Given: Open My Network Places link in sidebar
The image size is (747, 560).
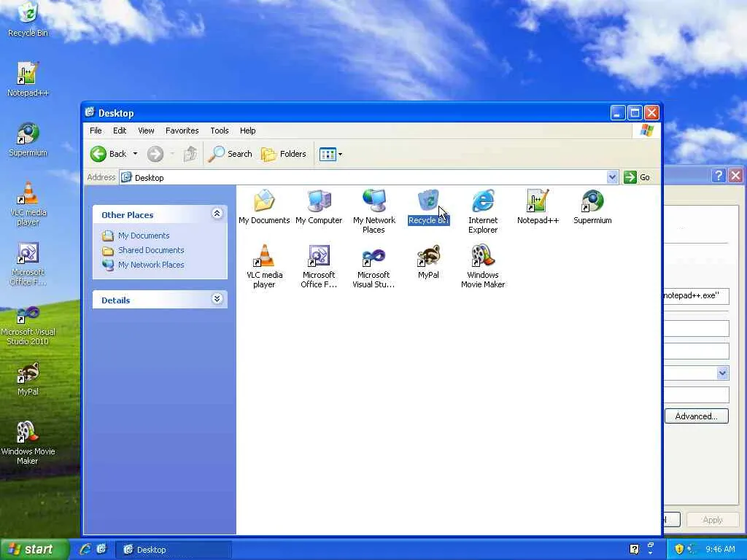Looking at the screenshot, I should click(151, 265).
